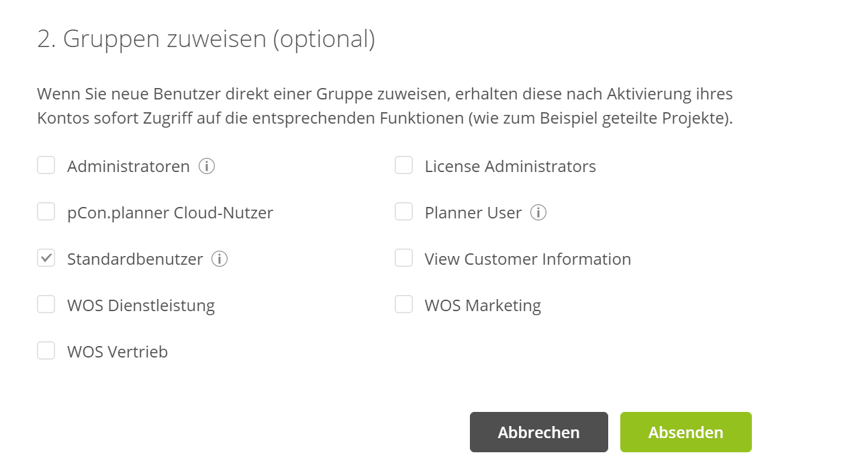Uncheck the Standardbenutzer checkbox
868x463 pixels.
click(46, 258)
